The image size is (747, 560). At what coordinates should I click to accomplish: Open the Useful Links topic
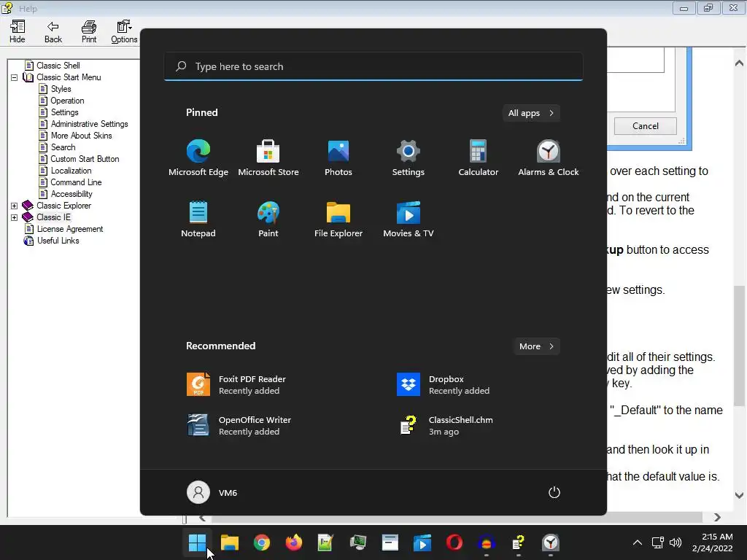(x=58, y=241)
